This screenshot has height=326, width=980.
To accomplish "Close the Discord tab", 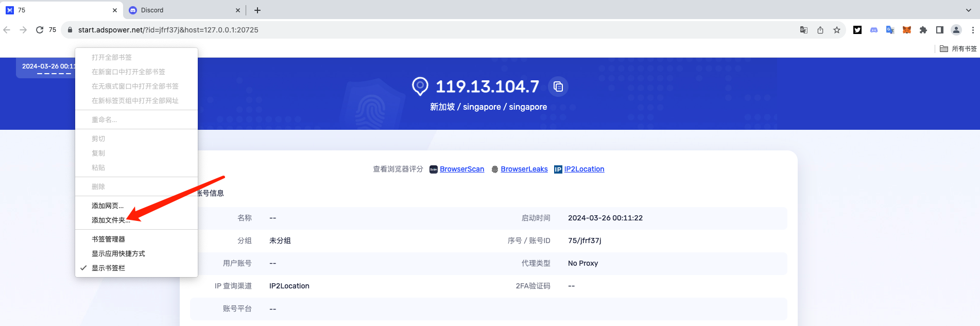I will click(x=238, y=10).
